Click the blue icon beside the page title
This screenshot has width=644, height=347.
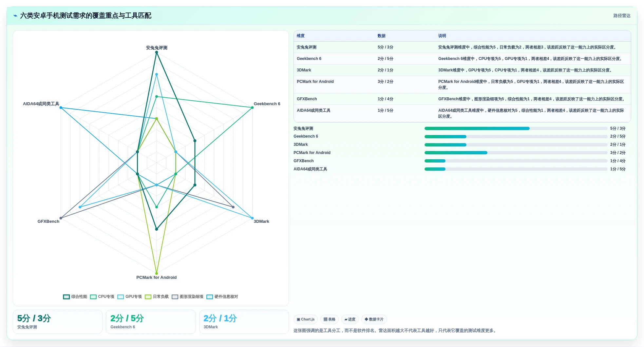(15, 16)
